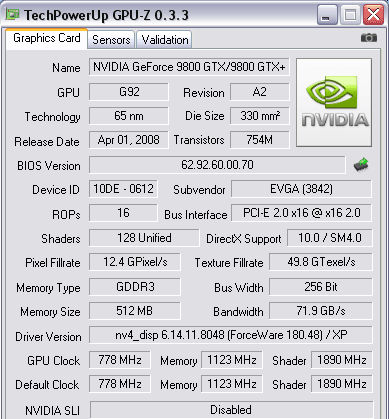Click the Memory Type field GDDR3
This screenshot has width=389, height=419.
[135, 287]
